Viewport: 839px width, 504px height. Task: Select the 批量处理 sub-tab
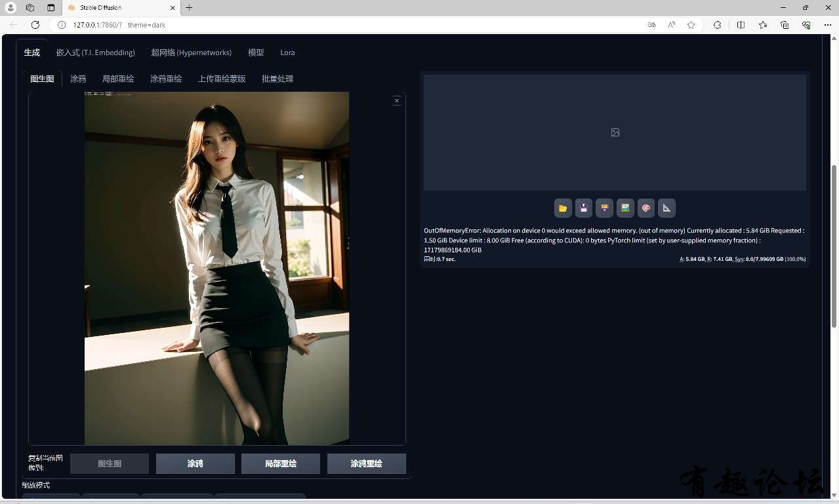tap(277, 79)
